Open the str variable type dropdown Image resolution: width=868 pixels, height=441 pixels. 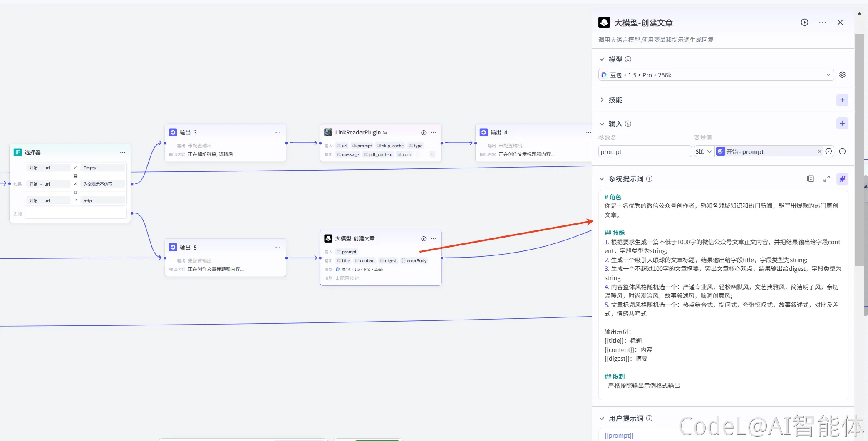tap(704, 151)
